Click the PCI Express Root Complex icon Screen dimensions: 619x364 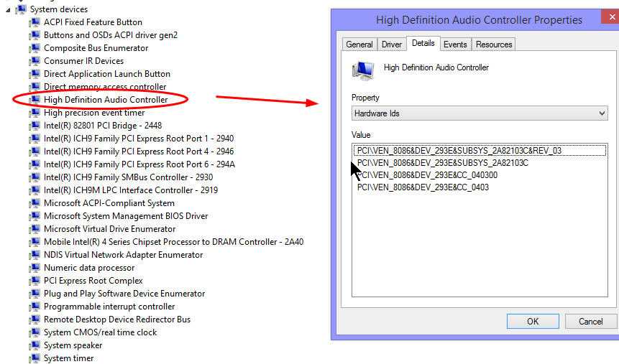[35, 281]
